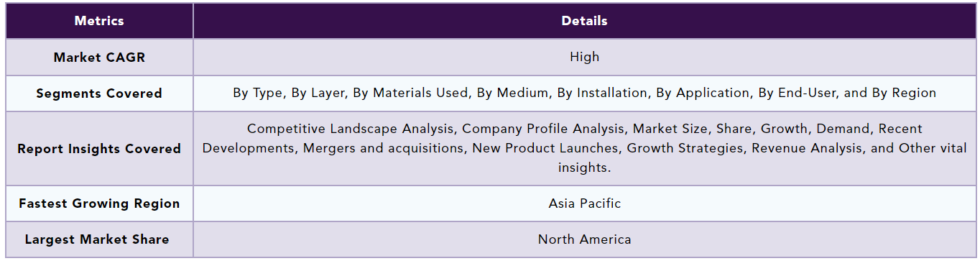
Task: Select the Fastest Growing Region label
Action: tap(99, 203)
